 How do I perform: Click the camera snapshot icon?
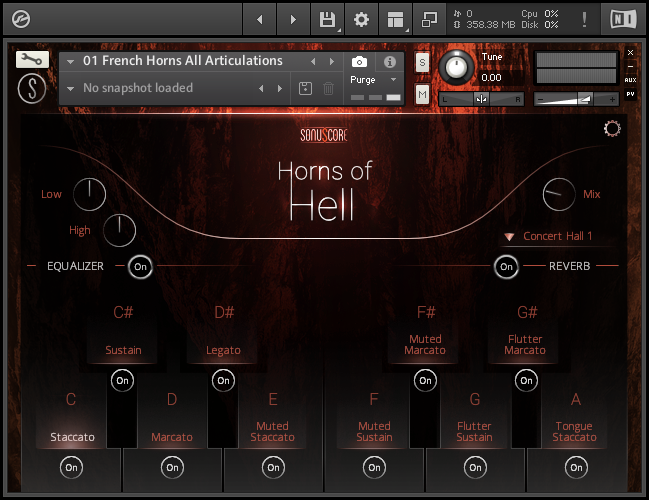[x=360, y=62]
